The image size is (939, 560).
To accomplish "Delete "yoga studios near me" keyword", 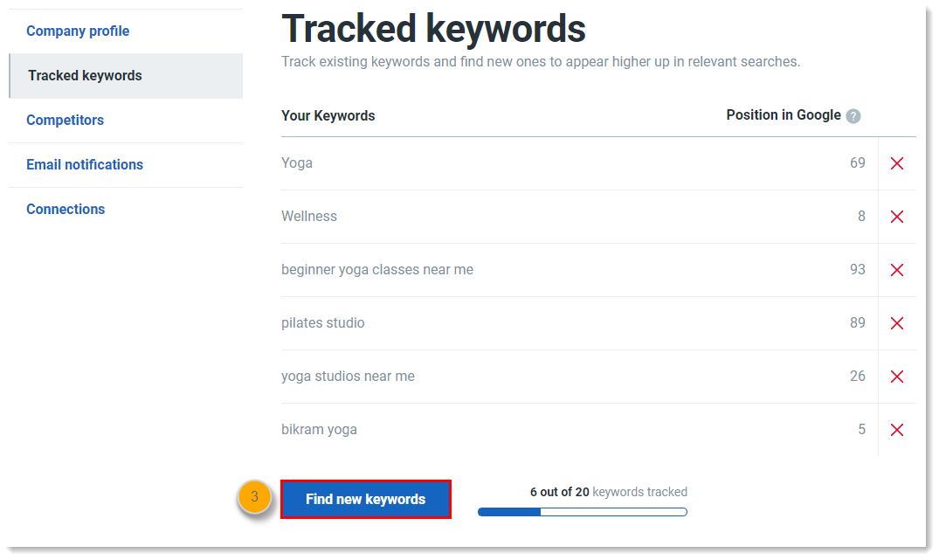I will click(897, 377).
